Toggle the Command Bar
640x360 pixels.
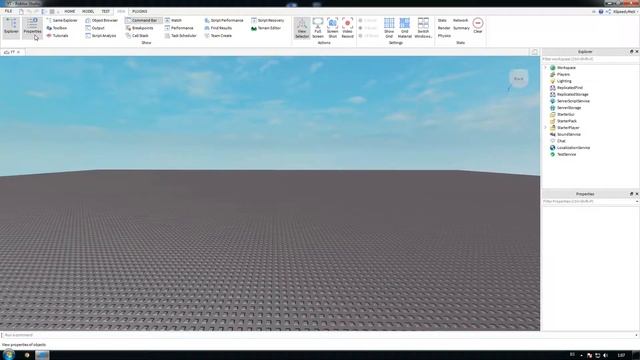(142, 20)
